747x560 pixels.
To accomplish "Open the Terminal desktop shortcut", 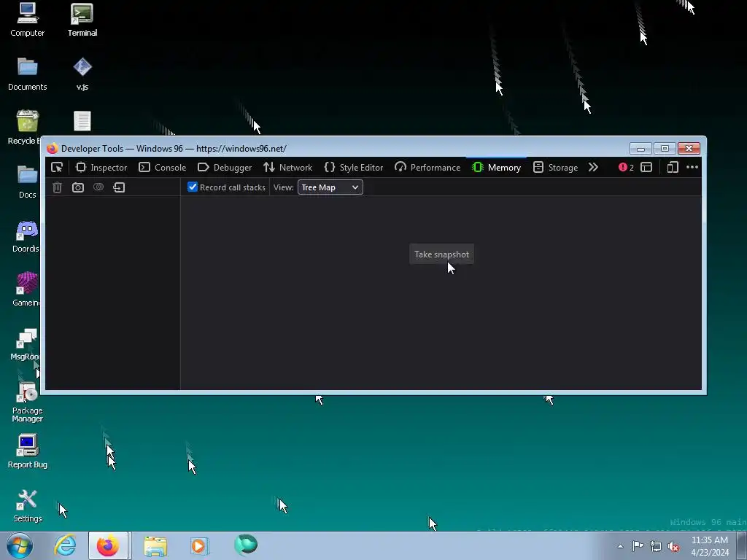I will pos(82,20).
